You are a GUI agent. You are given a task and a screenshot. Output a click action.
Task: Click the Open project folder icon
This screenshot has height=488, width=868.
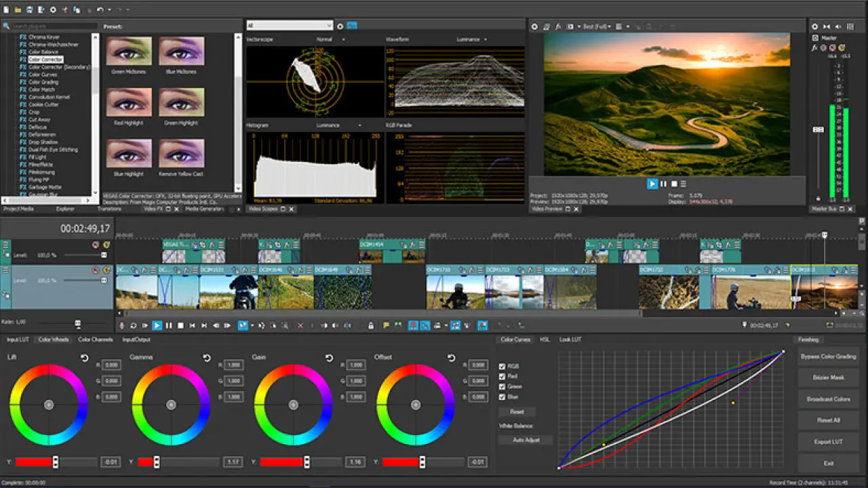tap(17, 9)
